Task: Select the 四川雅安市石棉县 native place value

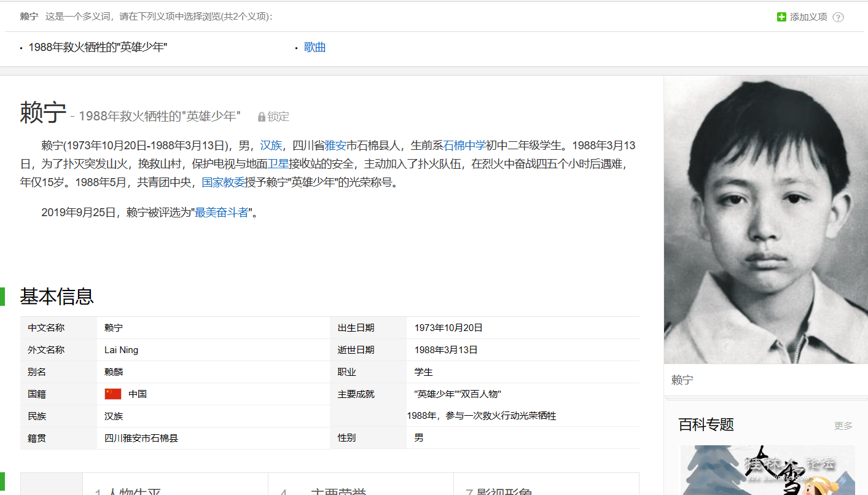Action: click(141, 438)
